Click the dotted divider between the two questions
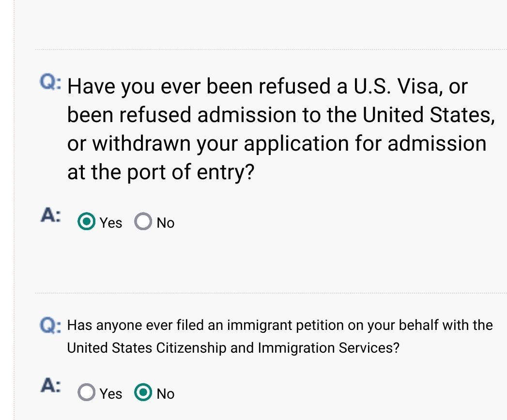Image resolution: width=507 pixels, height=420 pixels. point(271,293)
